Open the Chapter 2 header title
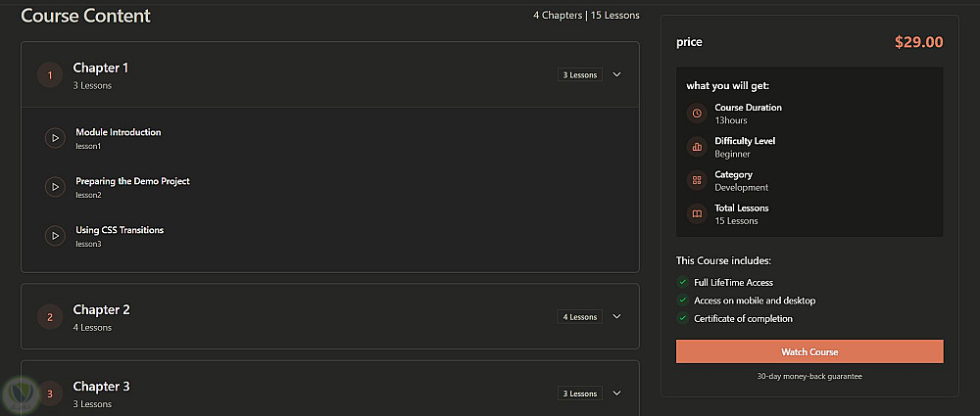Image resolution: width=980 pixels, height=416 pixels. pos(102,309)
